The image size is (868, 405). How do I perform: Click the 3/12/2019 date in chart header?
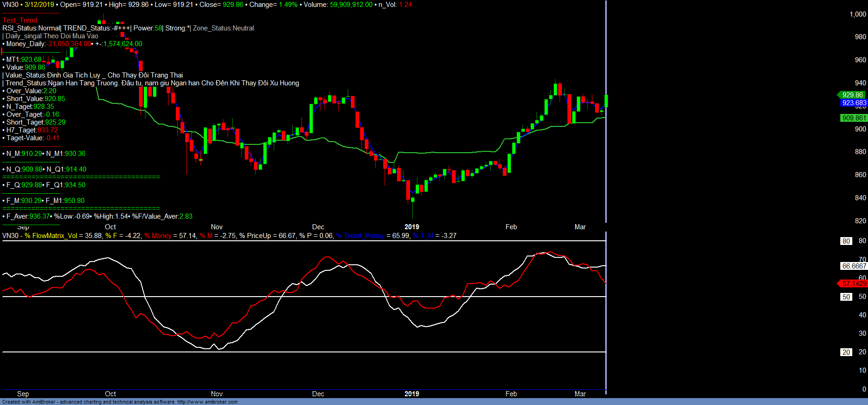[39, 5]
